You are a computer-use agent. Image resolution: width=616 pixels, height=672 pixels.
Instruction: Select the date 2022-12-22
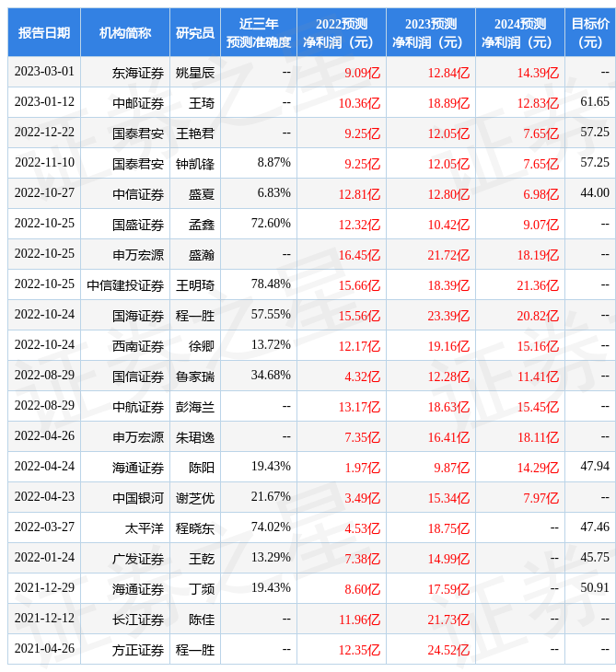coord(44,132)
